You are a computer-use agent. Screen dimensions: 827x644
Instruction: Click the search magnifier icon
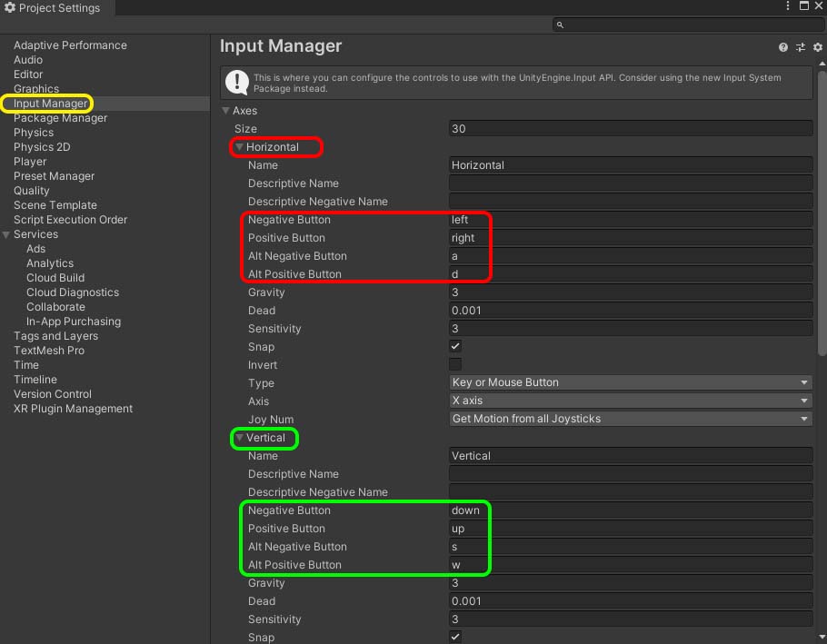click(x=560, y=25)
